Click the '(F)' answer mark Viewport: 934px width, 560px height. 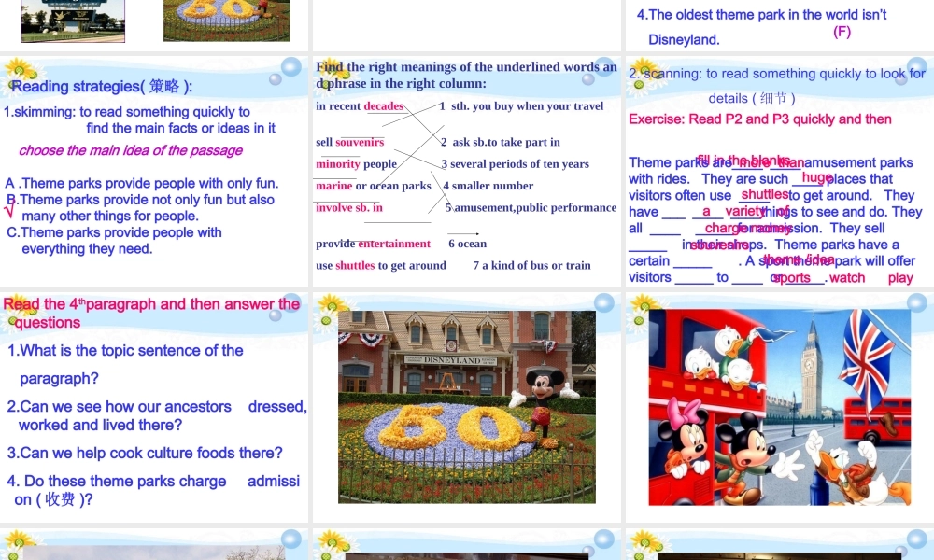click(x=842, y=32)
